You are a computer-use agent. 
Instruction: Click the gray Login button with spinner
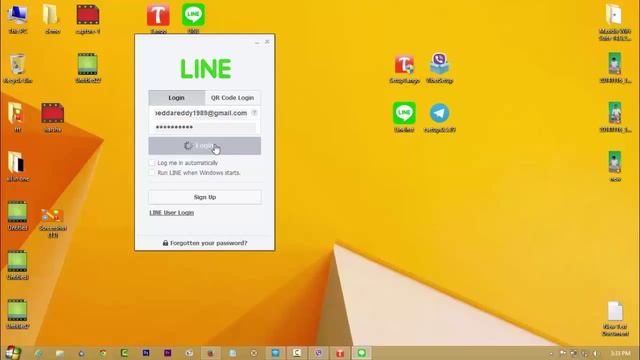[204, 146]
